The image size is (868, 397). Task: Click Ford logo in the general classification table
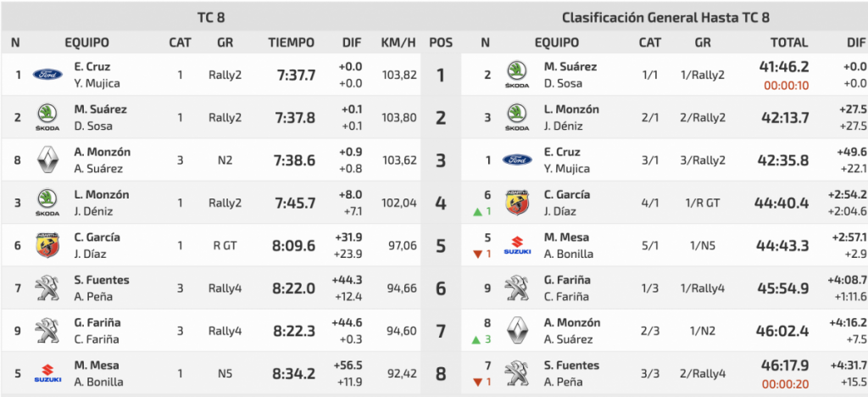pos(516,160)
